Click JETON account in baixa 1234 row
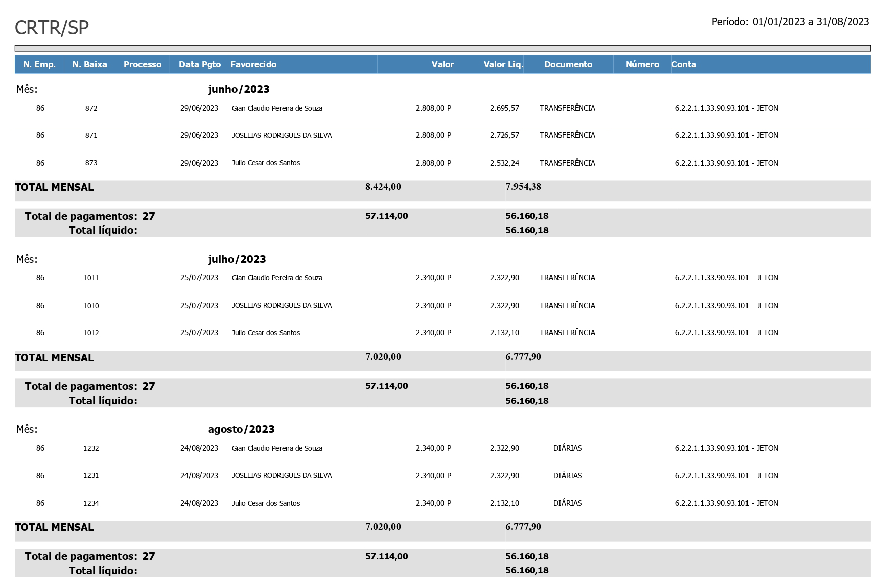This screenshot has height=588, width=887. [726, 503]
